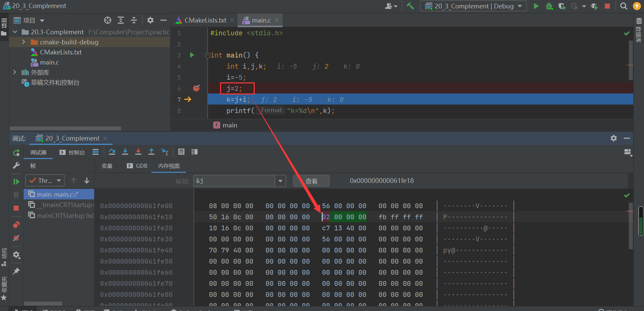Select 草稿文件和控制台 in project tree
The image size is (644, 311).
pos(55,82)
